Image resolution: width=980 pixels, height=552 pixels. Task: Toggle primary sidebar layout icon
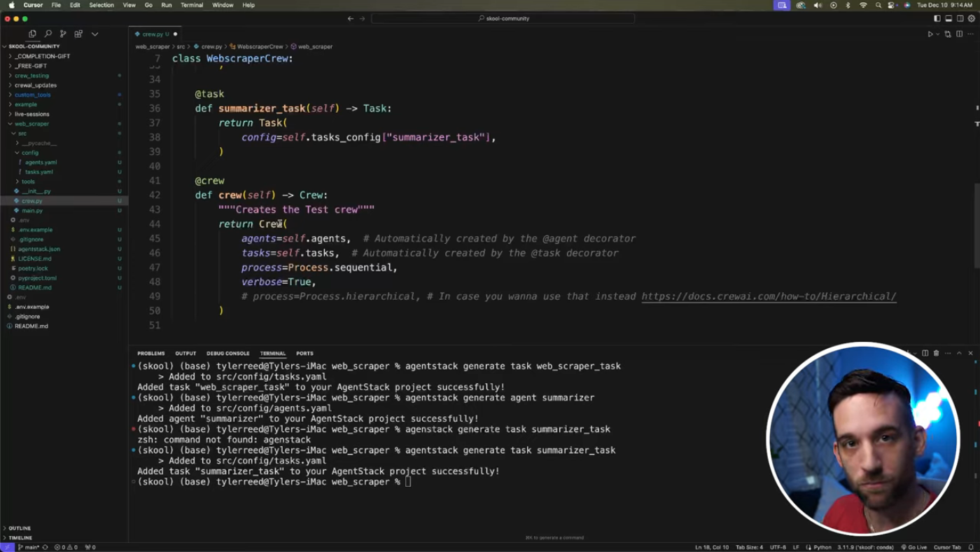click(937, 19)
